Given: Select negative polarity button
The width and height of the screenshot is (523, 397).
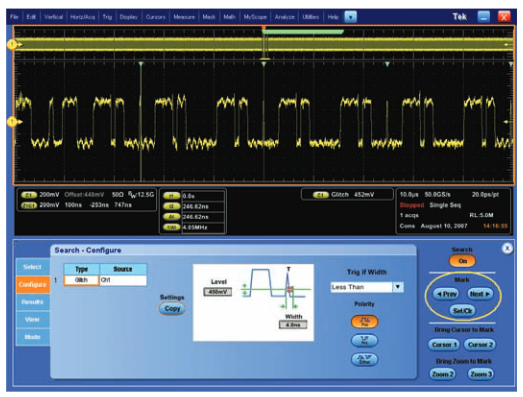Looking at the screenshot, I should 365,341.
